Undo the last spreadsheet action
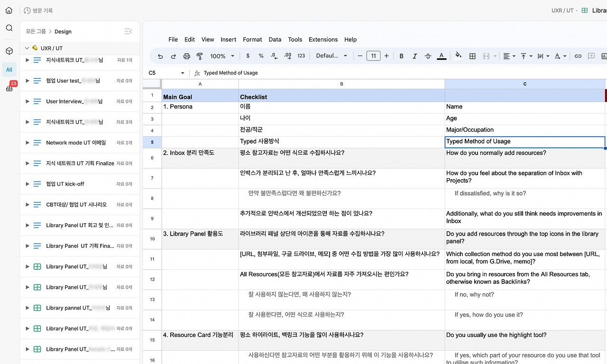This screenshot has width=607, height=364. pyautogui.click(x=160, y=56)
